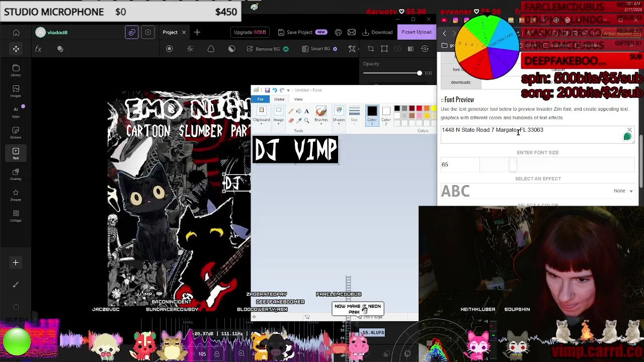Click the Smart BG button
The height and width of the screenshot is (362, 644).
(320, 49)
